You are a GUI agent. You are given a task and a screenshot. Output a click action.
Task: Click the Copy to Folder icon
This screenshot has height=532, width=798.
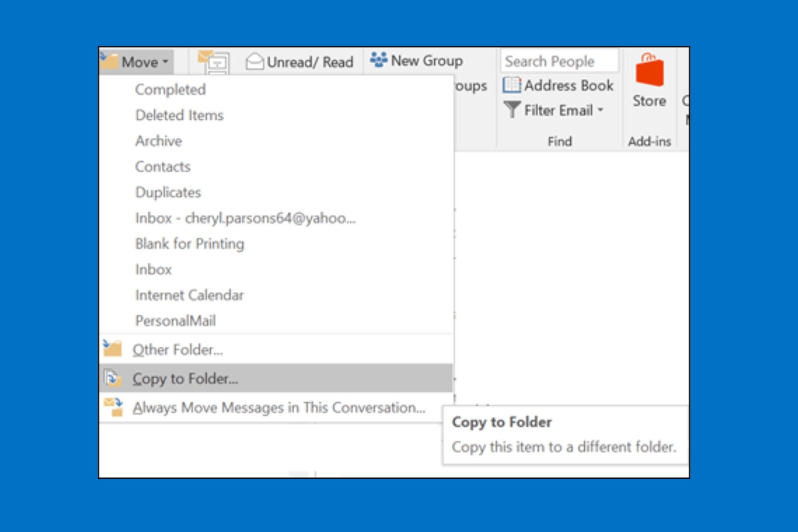tap(114, 378)
